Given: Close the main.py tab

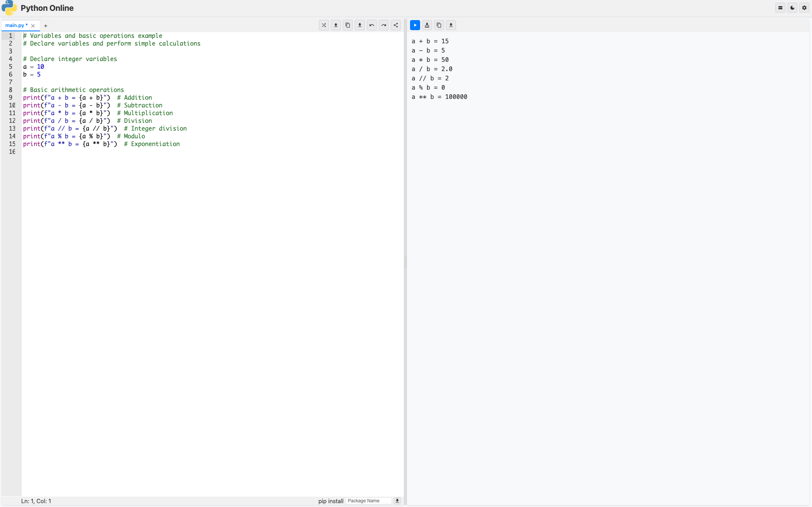Looking at the screenshot, I should (x=33, y=26).
